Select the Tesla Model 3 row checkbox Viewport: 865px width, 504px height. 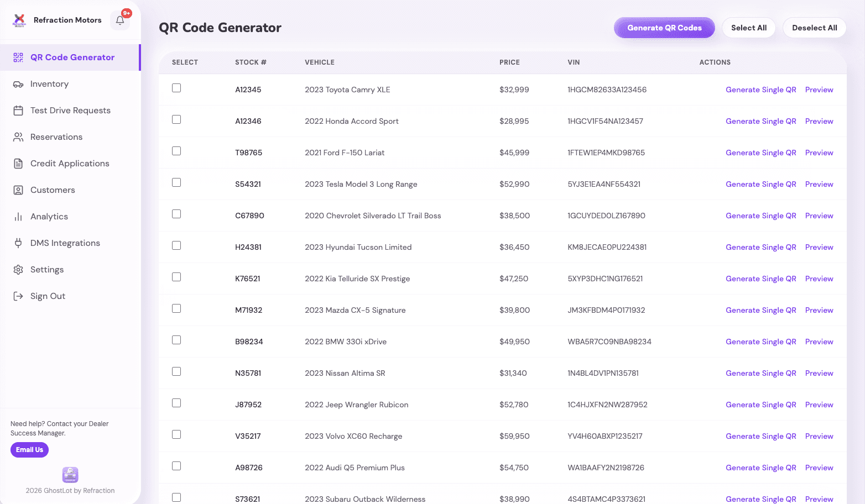point(176,182)
